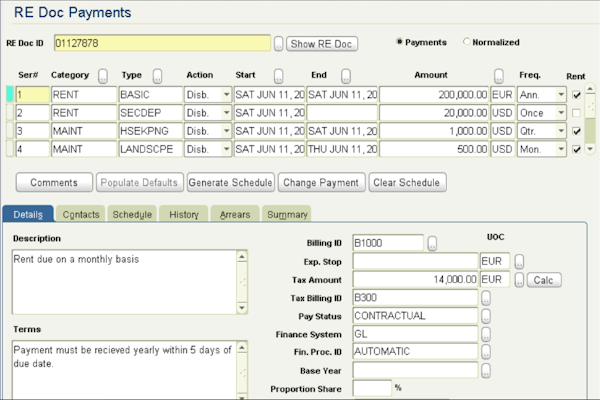Open lookup button beside Billing ID B1000
This screenshot has width=600, height=400.
[x=432, y=243]
